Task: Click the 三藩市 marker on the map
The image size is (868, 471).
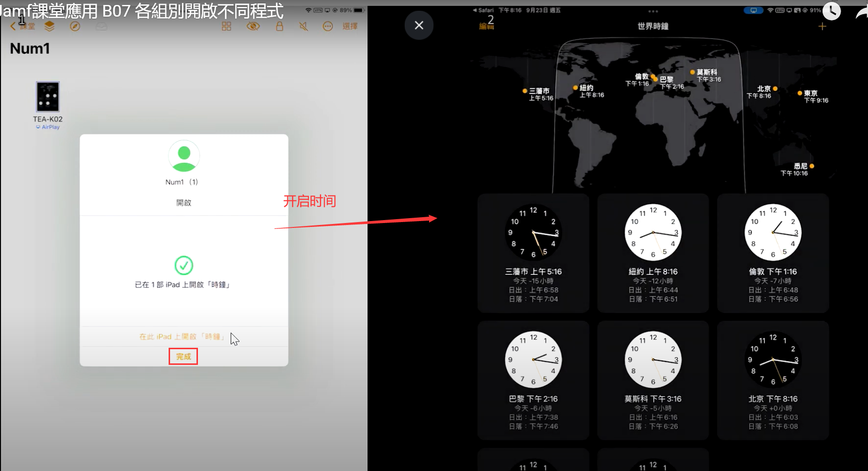Action: click(x=525, y=91)
